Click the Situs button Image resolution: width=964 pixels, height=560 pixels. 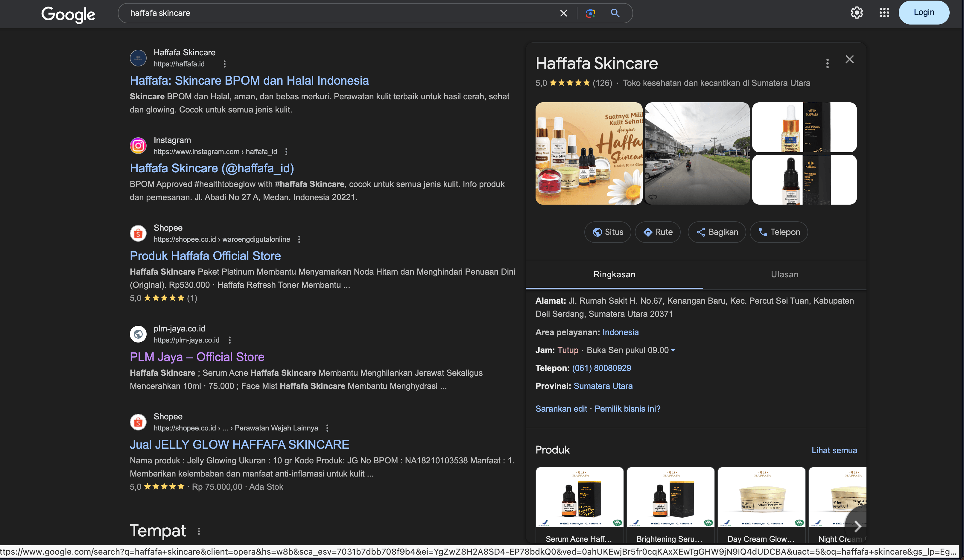608,232
